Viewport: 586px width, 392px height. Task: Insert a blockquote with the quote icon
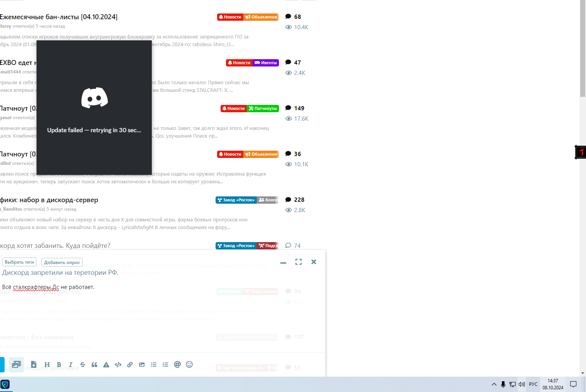click(95, 365)
